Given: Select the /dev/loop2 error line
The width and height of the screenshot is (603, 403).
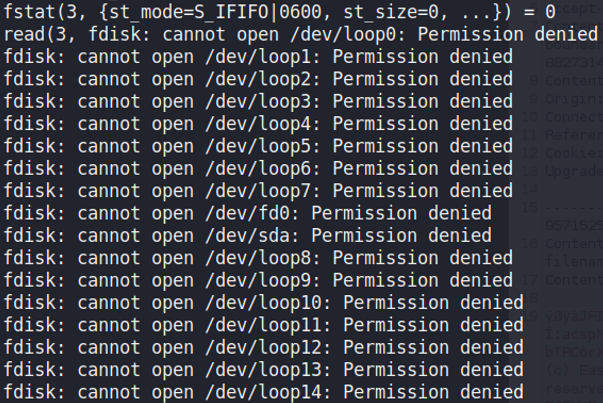Looking at the screenshot, I should coord(258,78).
